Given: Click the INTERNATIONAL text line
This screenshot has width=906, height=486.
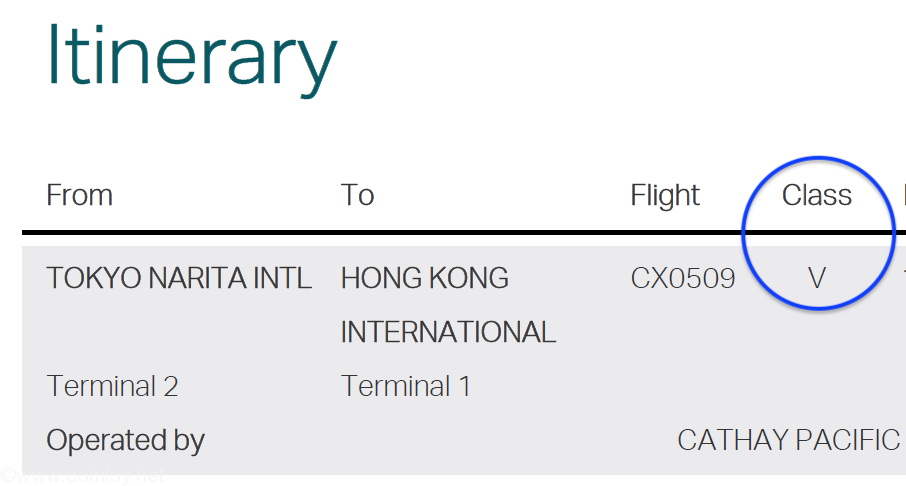Looking at the screenshot, I should point(448,332).
